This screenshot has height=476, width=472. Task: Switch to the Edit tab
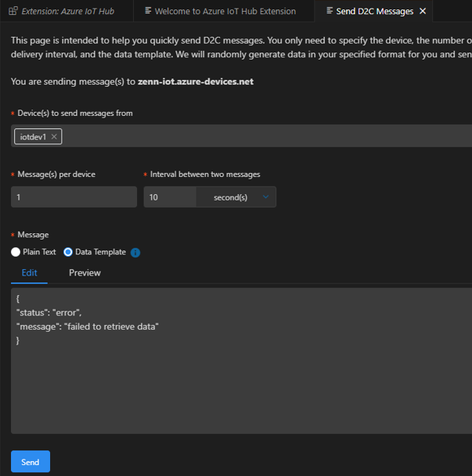(x=29, y=273)
